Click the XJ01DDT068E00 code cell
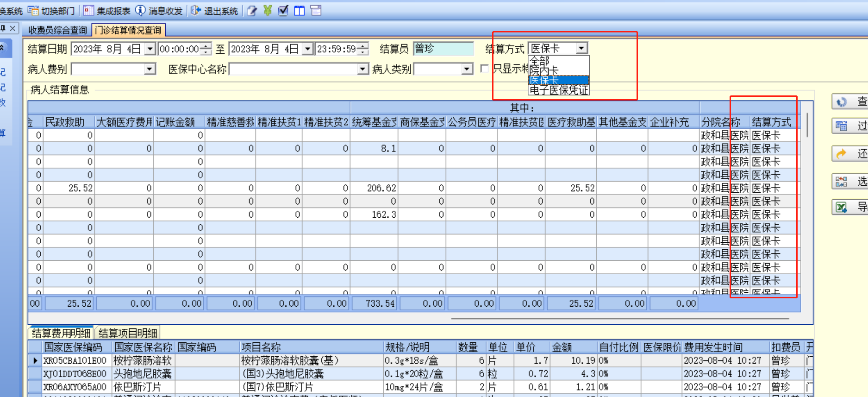Image resolution: width=868 pixels, height=397 pixels. 77,373
